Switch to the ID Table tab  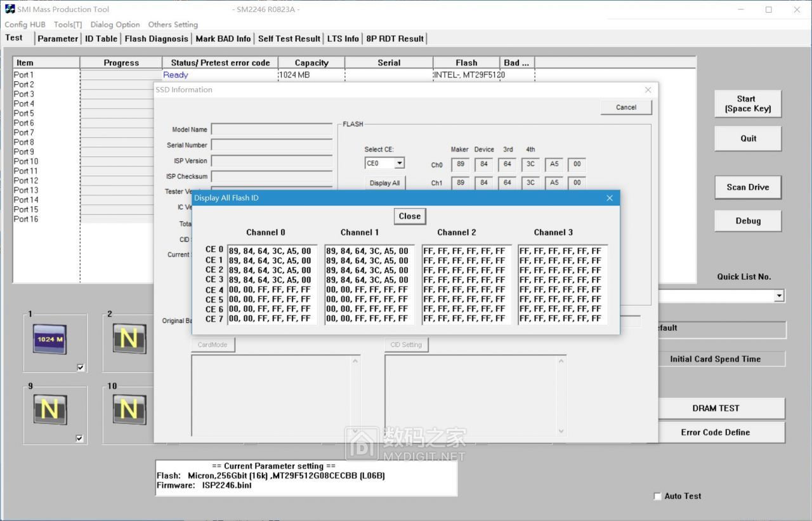pyautogui.click(x=101, y=39)
